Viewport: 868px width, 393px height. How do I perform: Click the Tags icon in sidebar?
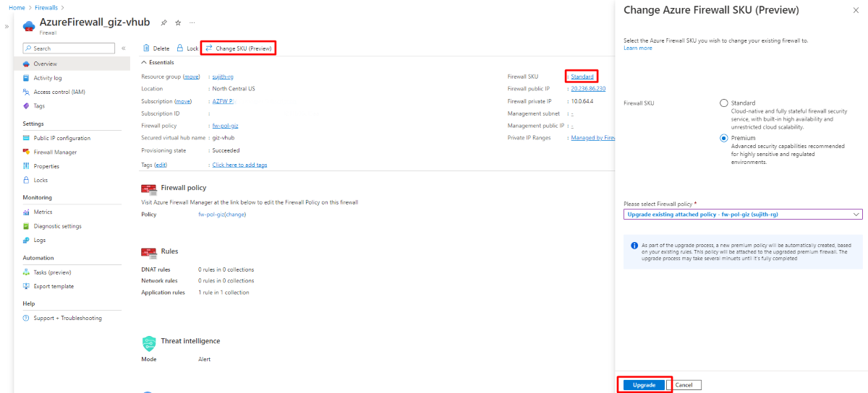tap(27, 106)
